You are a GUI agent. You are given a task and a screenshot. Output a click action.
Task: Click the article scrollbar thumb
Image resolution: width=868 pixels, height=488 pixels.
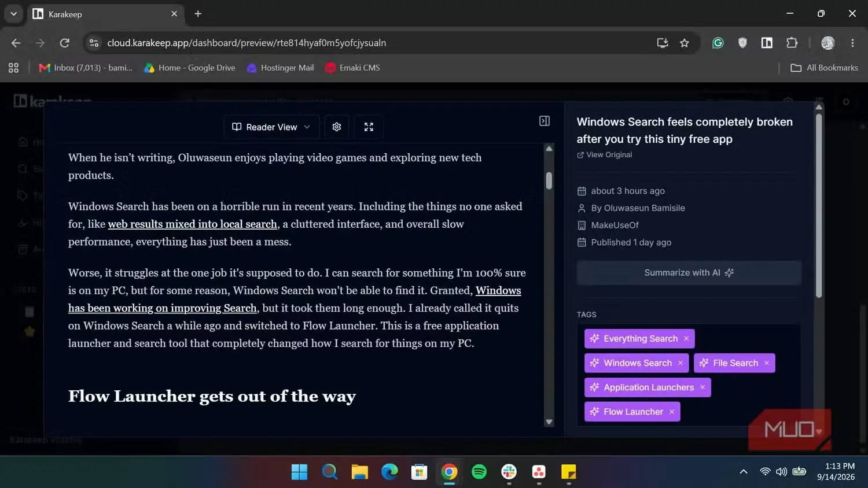point(549,180)
